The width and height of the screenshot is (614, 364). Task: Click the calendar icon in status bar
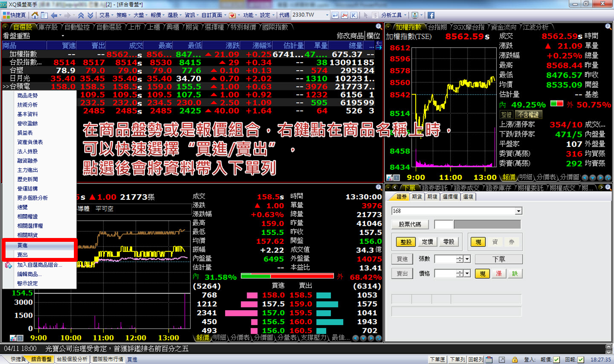[x=489, y=360]
